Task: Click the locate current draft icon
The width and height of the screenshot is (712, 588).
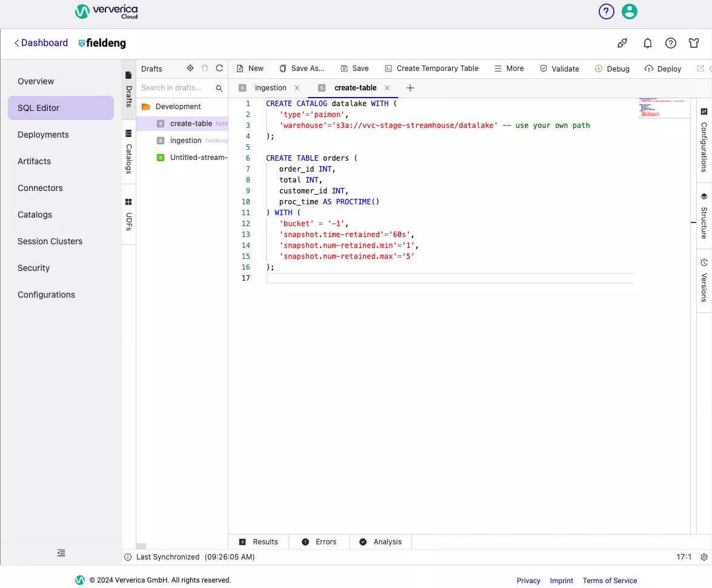Action: coord(190,68)
